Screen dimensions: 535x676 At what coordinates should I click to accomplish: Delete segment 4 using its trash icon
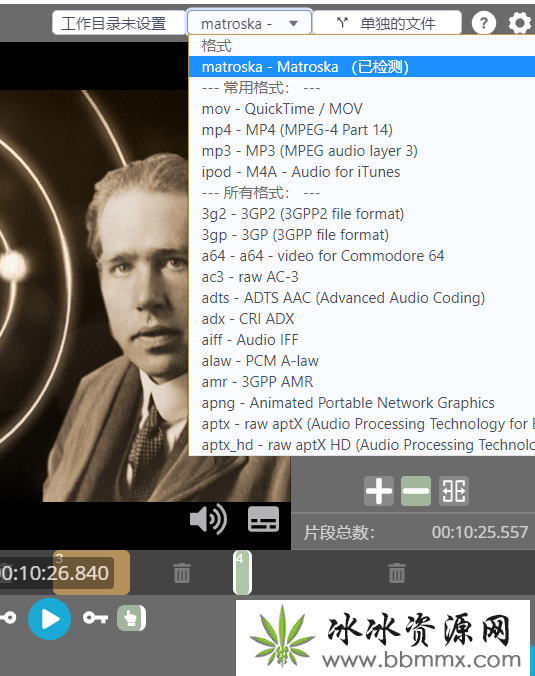(x=397, y=573)
